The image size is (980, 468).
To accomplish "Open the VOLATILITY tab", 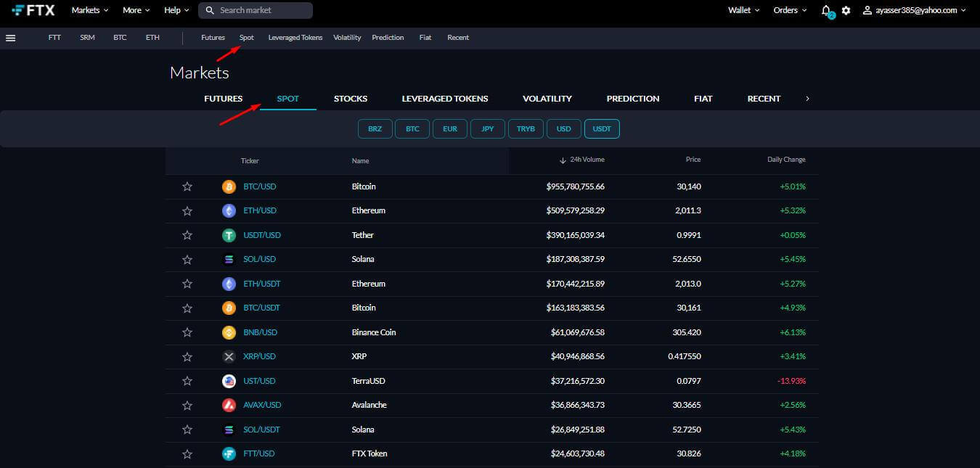I will (547, 99).
